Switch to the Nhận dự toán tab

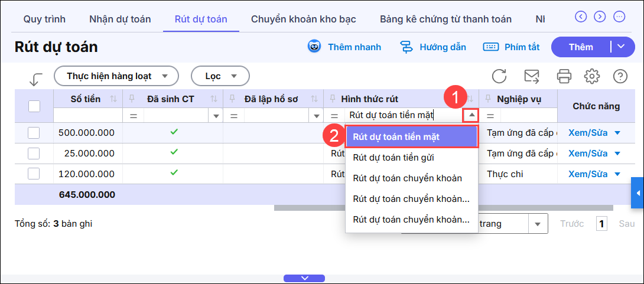pos(120,19)
